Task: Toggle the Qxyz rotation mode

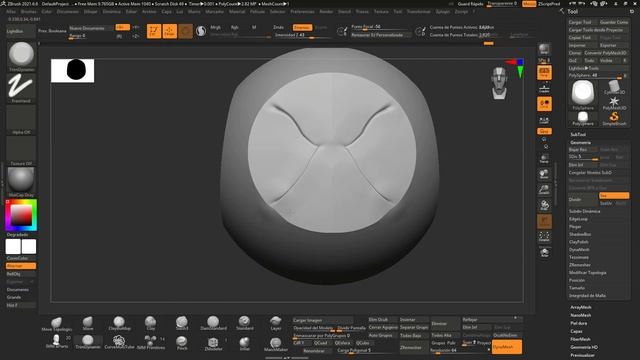Action: 544,131
